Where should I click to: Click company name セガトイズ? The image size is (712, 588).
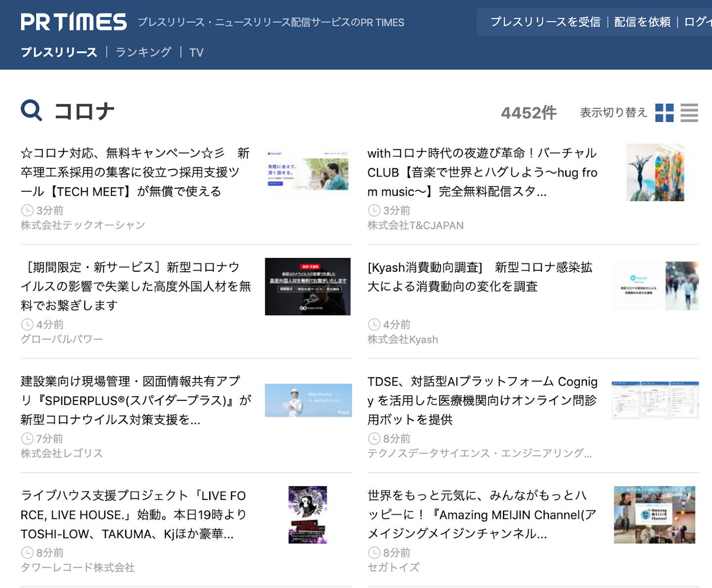(x=394, y=568)
